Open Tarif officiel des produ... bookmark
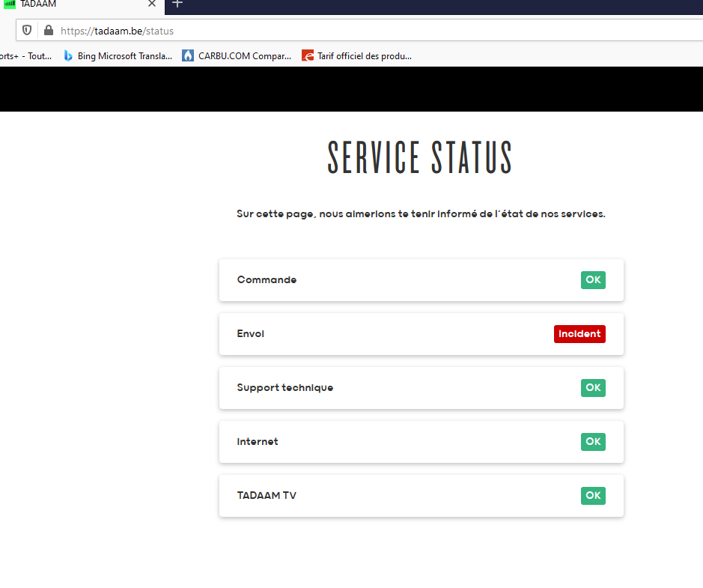Image resolution: width=703 pixels, height=588 pixels. point(357,56)
